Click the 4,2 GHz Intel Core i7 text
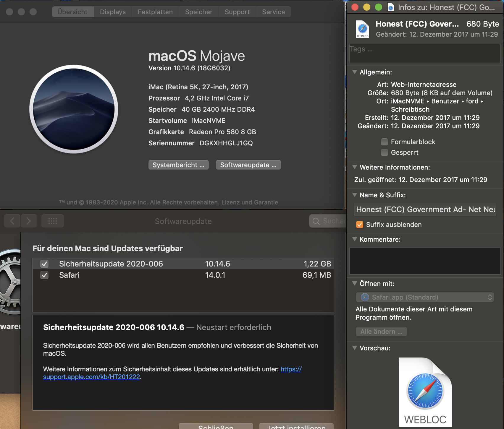This screenshot has height=429, width=504. (217, 98)
